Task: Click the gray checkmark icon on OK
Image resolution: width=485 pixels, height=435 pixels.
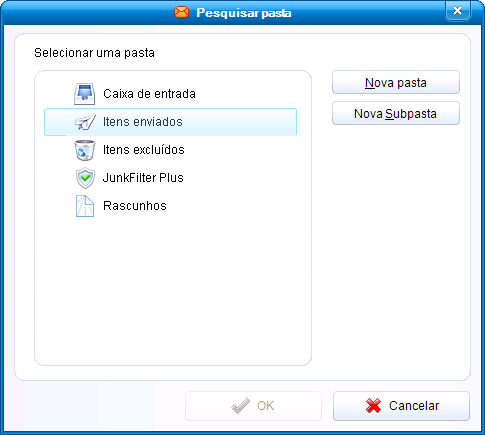Action: point(240,406)
